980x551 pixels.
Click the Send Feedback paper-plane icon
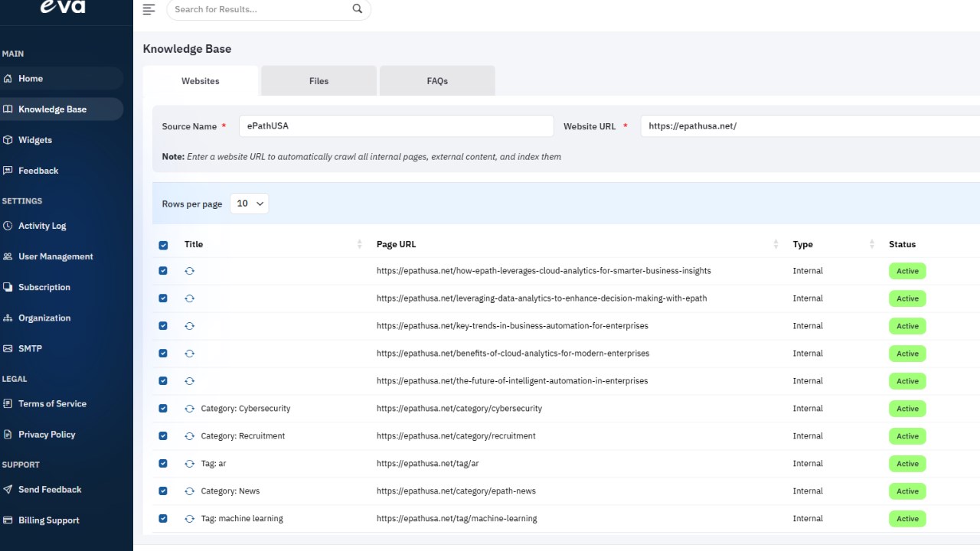[x=8, y=490]
